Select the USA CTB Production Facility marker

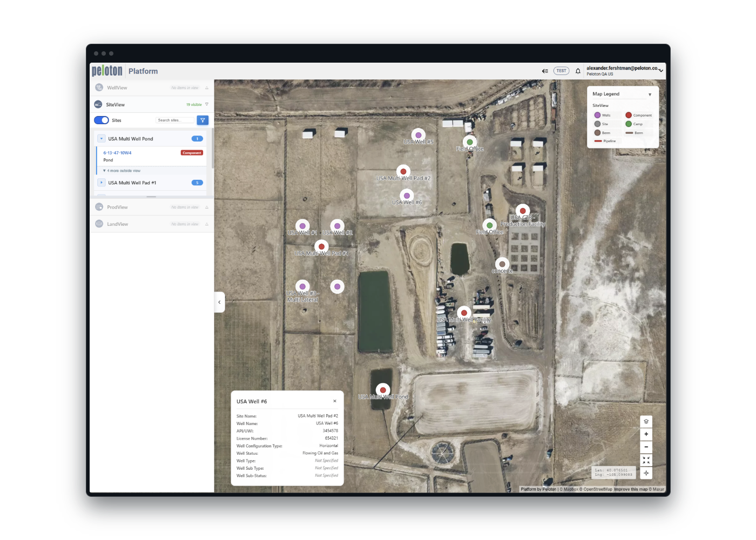coord(522,211)
